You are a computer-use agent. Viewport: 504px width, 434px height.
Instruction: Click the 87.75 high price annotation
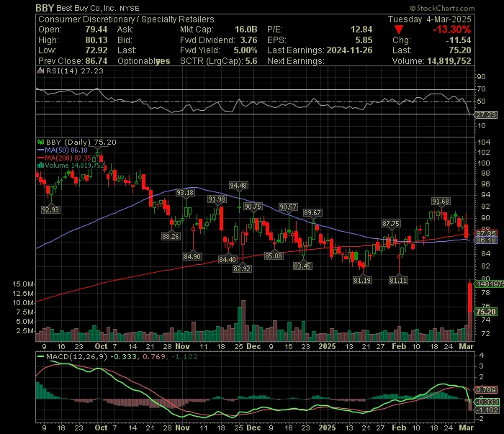click(x=391, y=224)
